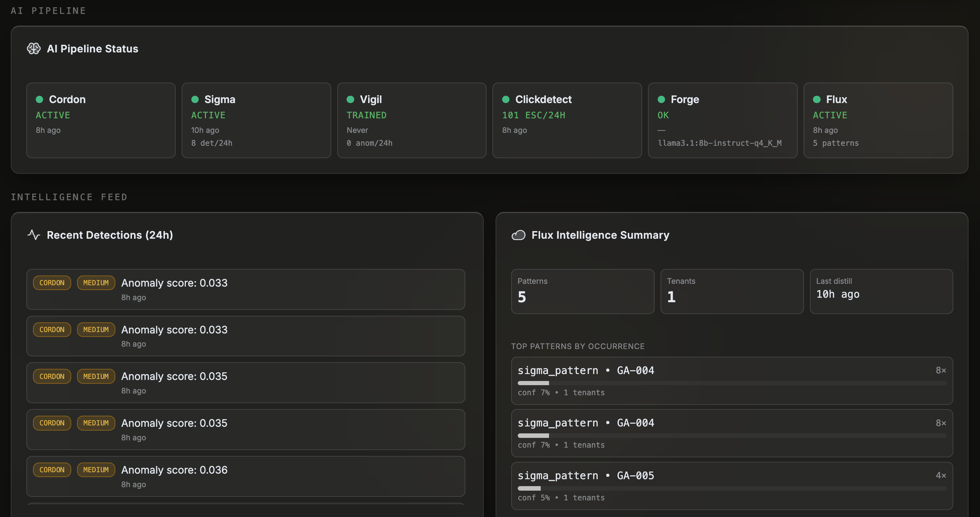Click the OK status on the Forge card
The width and height of the screenshot is (980, 517).
pos(663,115)
